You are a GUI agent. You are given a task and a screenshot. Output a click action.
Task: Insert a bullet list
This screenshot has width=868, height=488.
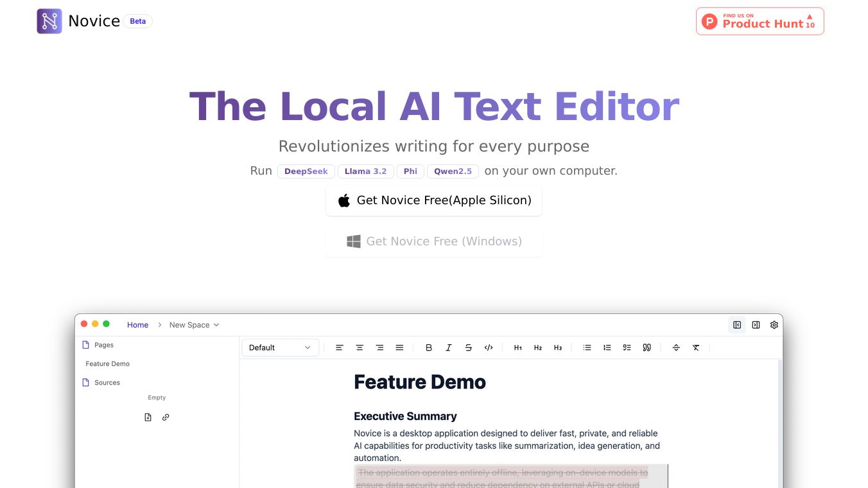click(587, 347)
